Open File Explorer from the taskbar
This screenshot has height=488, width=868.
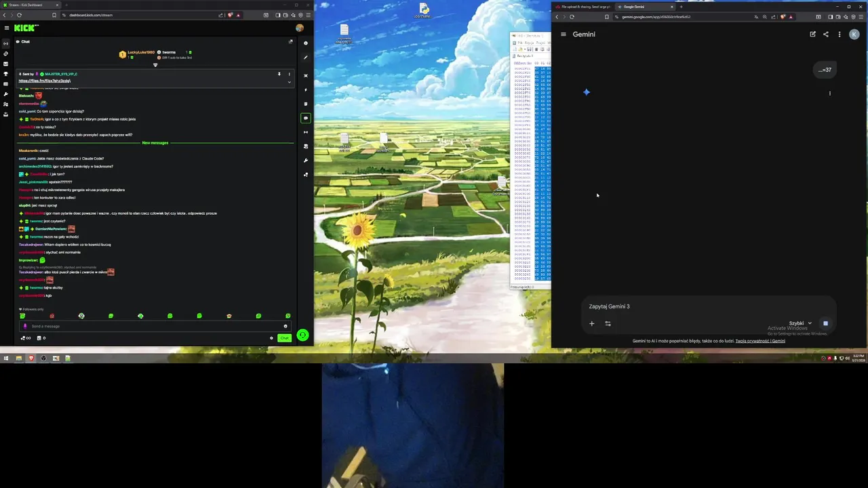click(19, 358)
